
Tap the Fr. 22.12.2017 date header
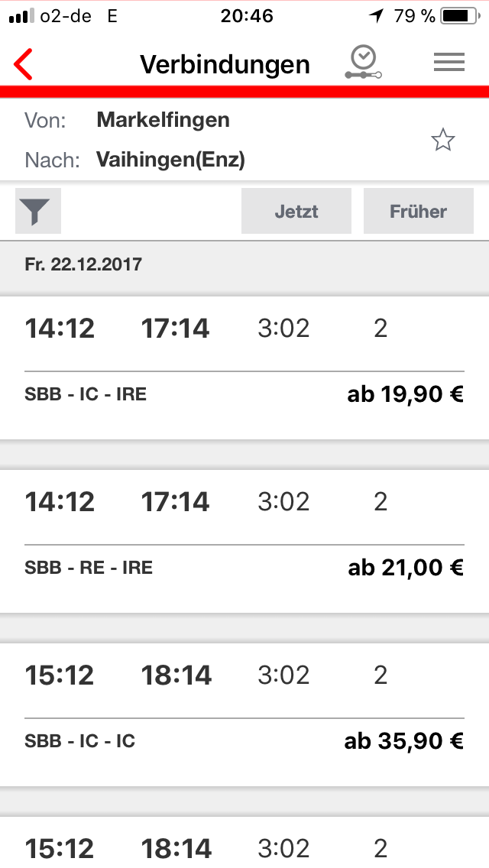(x=83, y=265)
